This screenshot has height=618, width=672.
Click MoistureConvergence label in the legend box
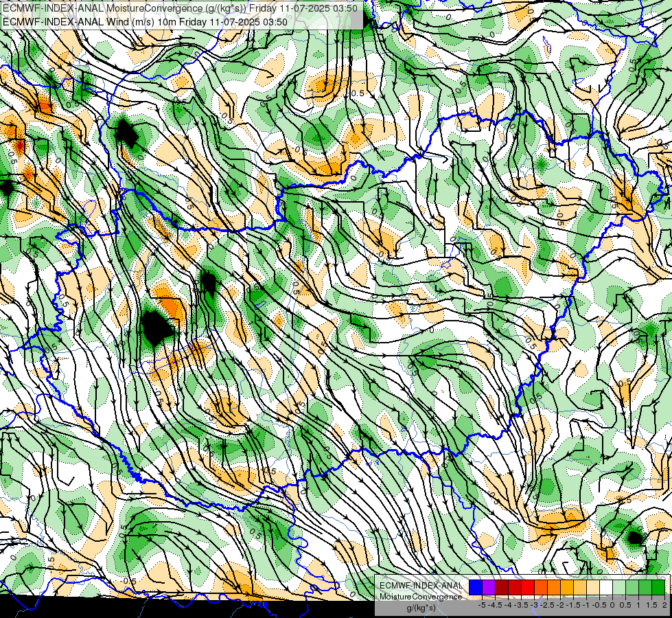(421, 597)
